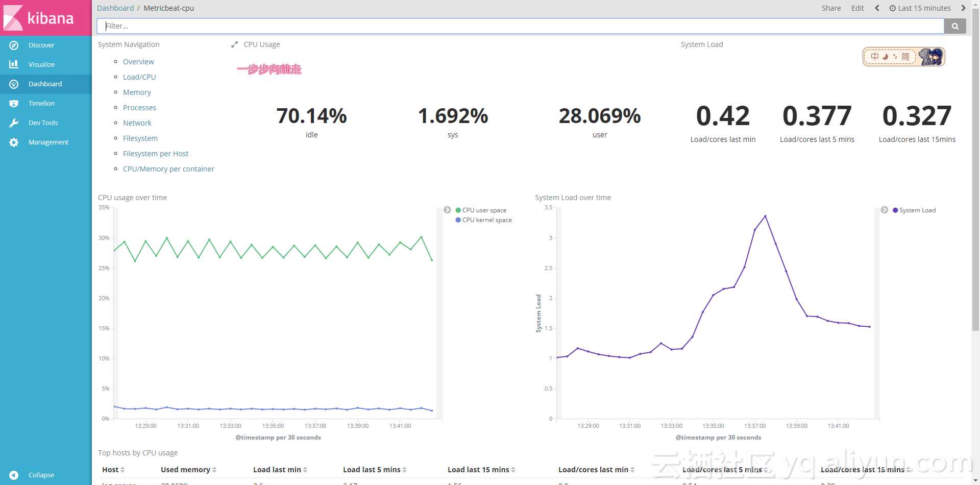This screenshot has width=980, height=485.
Task: Go to Discover in sidebar
Action: tap(41, 45)
